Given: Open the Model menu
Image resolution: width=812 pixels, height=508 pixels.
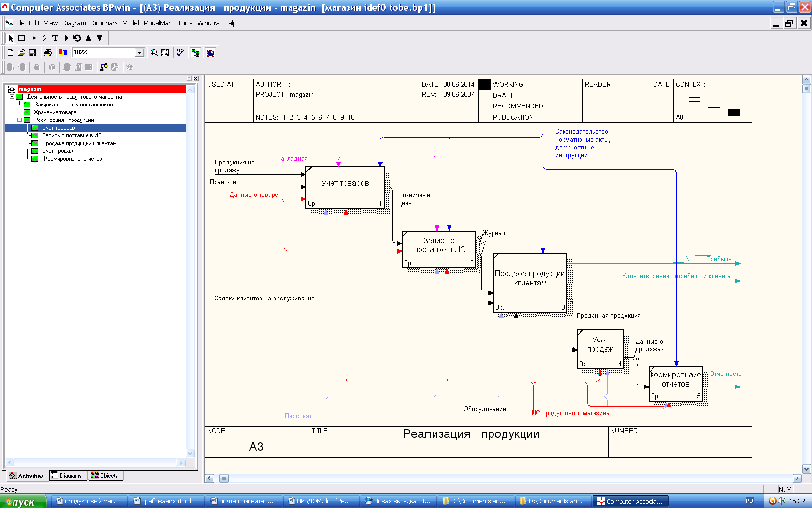Looking at the screenshot, I should pyautogui.click(x=130, y=23).
